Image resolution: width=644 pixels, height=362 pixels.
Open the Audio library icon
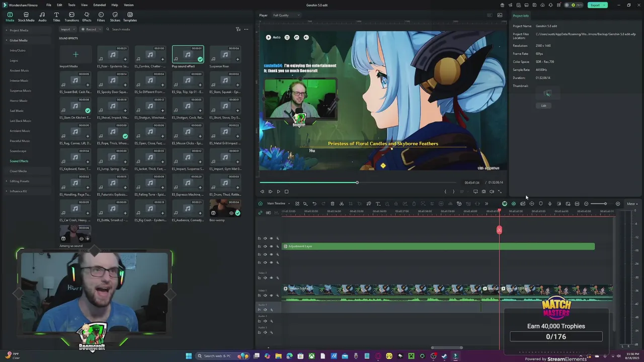[x=42, y=17]
